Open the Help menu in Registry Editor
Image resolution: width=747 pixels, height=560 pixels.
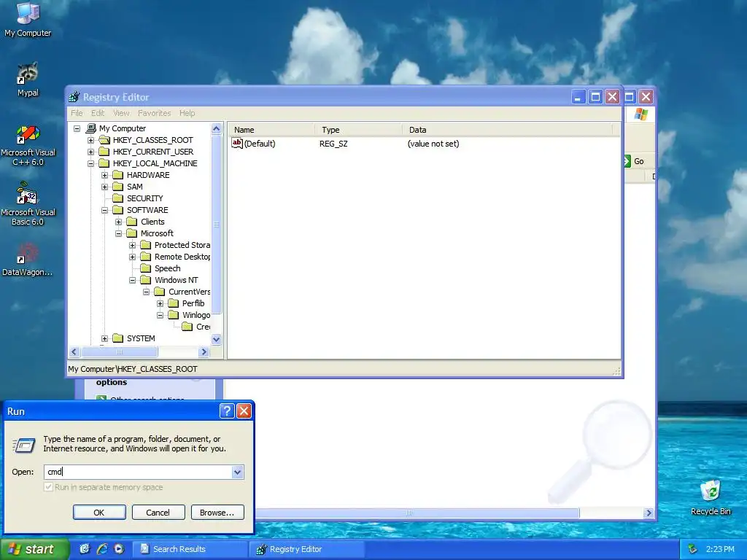tap(187, 113)
